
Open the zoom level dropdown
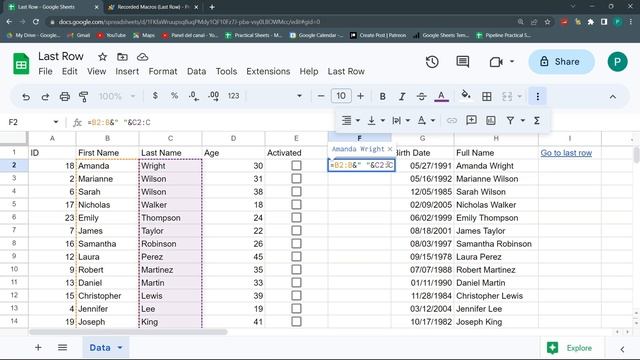(117, 96)
